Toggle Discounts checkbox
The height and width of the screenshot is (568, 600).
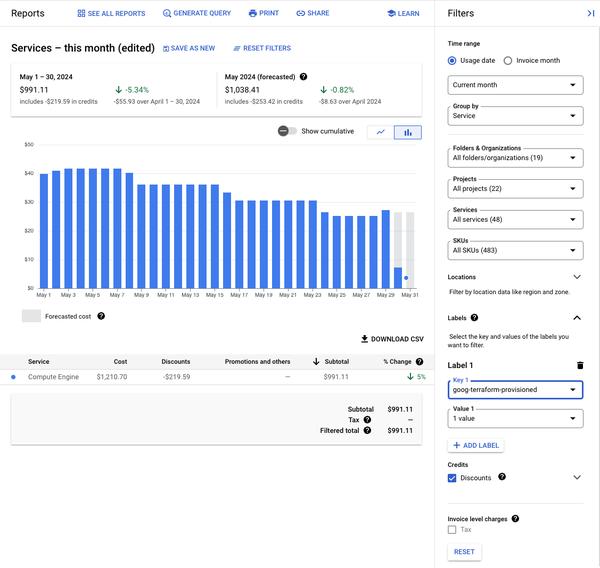point(452,478)
